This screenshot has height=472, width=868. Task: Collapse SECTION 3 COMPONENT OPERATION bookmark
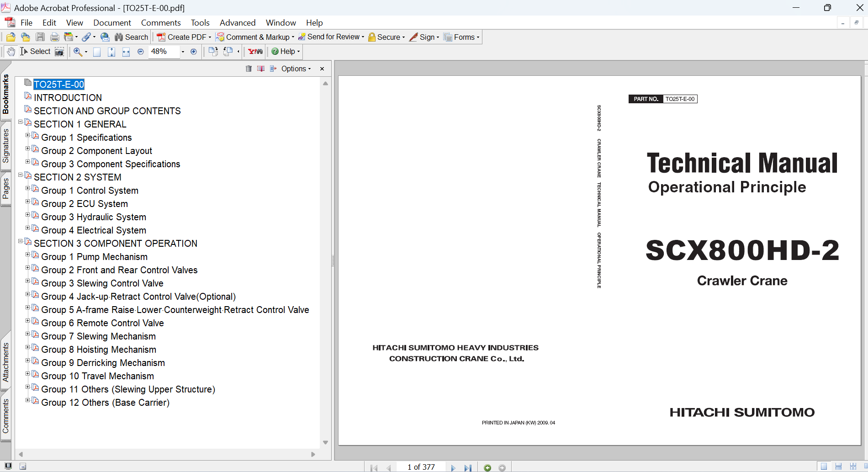20,241
